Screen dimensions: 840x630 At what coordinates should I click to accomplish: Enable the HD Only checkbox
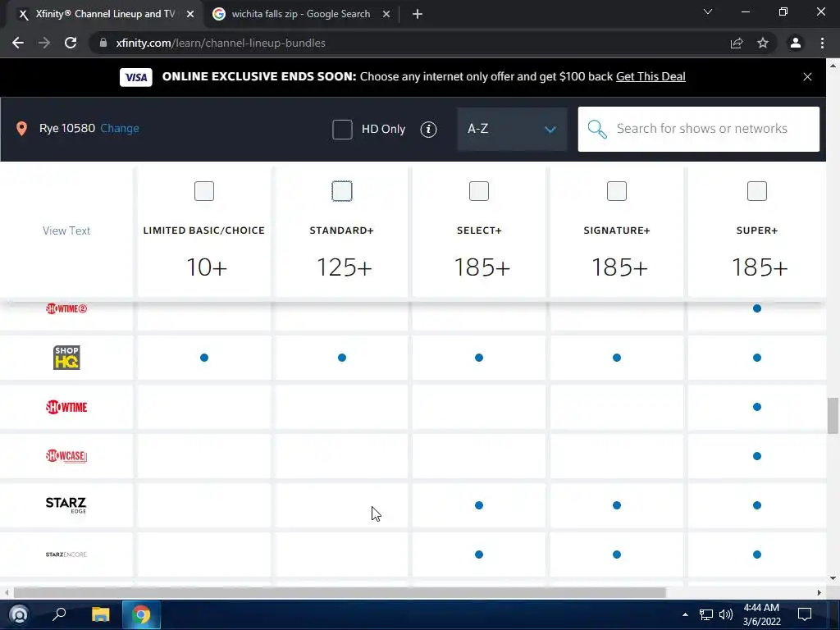(x=342, y=129)
